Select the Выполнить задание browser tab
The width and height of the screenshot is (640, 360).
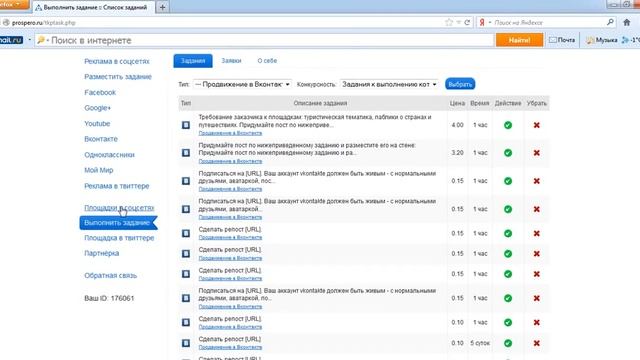(x=93, y=7)
